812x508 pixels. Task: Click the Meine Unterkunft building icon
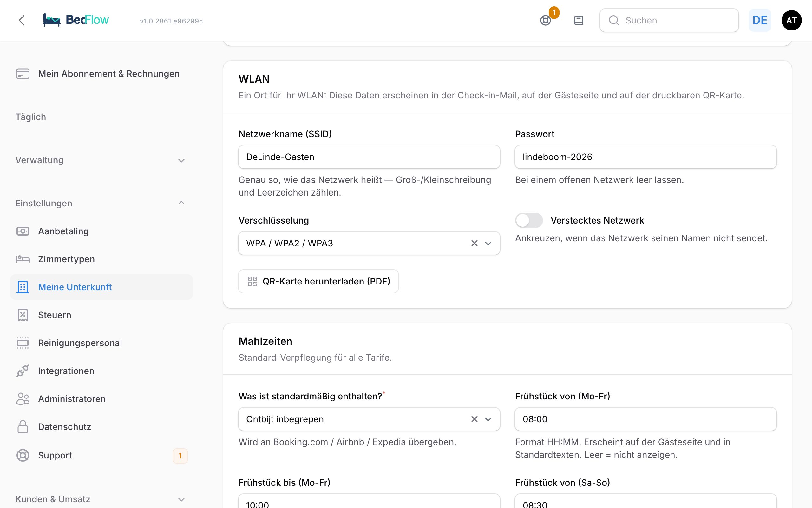pyautogui.click(x=23, y=287)
